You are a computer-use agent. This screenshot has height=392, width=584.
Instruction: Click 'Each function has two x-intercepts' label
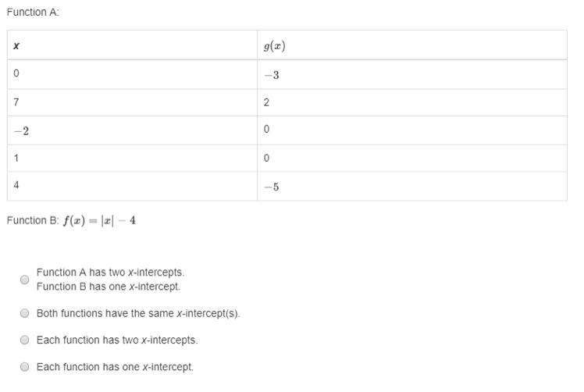[117, 340]
